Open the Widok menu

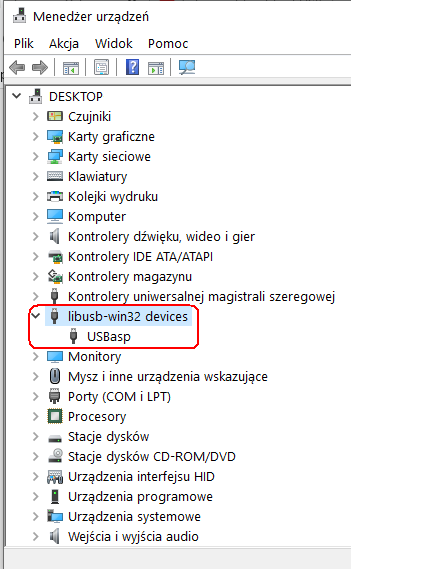[114, 44]
